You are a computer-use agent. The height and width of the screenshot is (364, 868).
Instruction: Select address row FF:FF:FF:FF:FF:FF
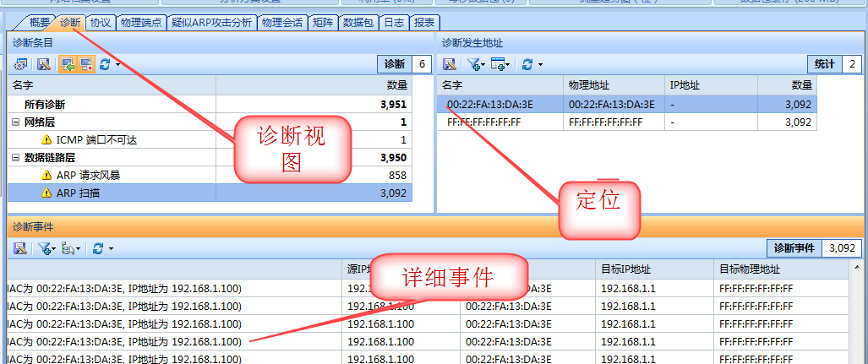626,122
